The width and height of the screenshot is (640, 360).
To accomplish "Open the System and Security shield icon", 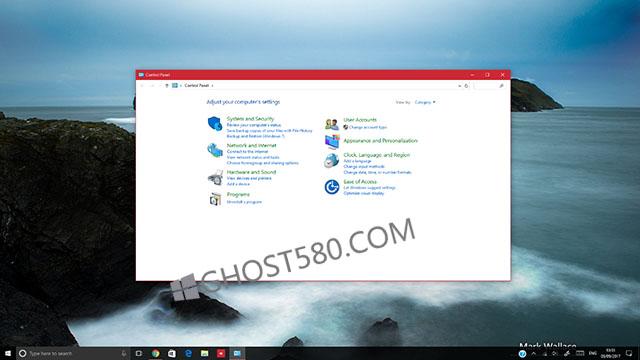I will [x=215, y=123].
